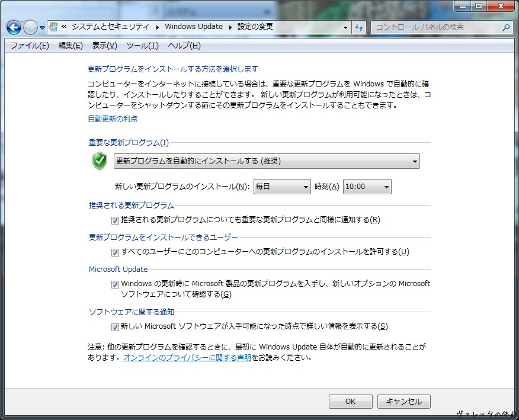Click the green shield security icon
The image size is (519, 420).
100,161
